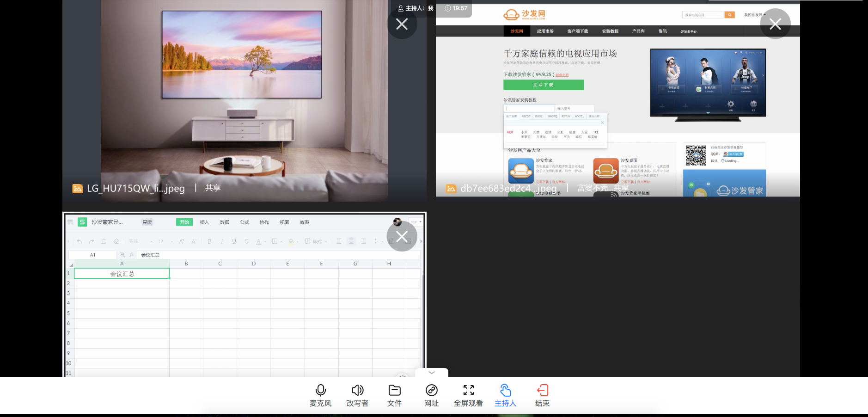Screen dimensions: 868x417
Task: Click the format painter icon
Action: [x=104, y=241]
